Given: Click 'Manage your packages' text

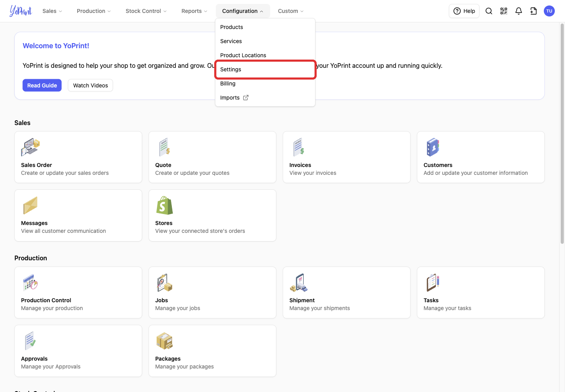Looking at the screenshot, I should click(184, 367).
